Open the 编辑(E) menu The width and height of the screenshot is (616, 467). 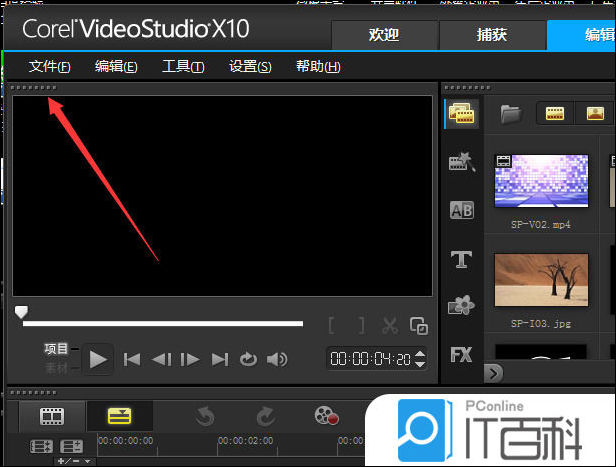(x=116, y=66)
